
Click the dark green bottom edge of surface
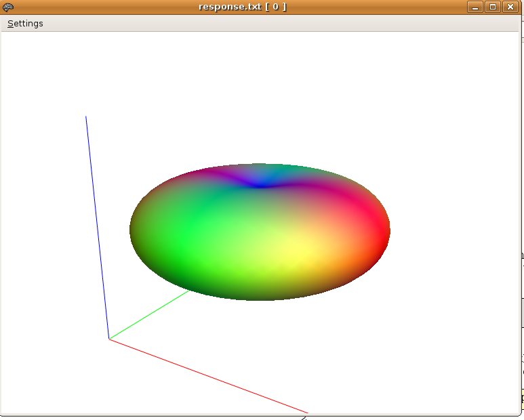pyautogui.click(x=258, y=296)
